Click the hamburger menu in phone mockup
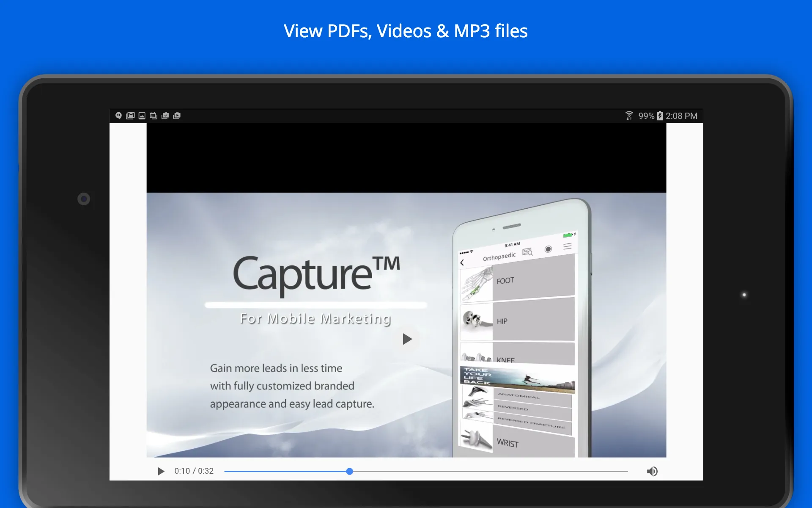 pyautogui.click(x=568, y=246)
